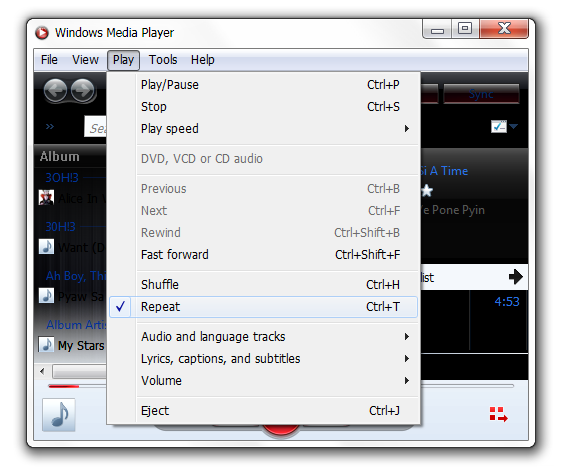Click the red switch to compact mode icon
The width and height of the screenshot is (564, 469).
pyautogui.click(x=499, y=414)
